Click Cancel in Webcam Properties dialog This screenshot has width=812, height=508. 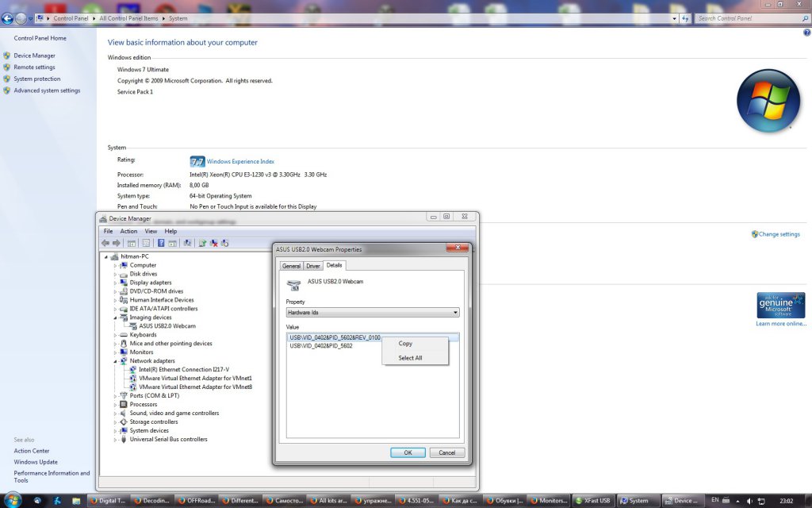[x=447, y=452]
